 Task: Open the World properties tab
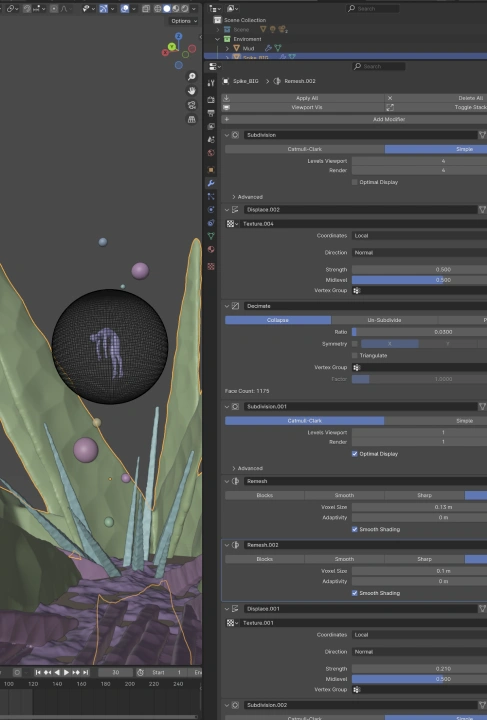[x=211, y=153]
